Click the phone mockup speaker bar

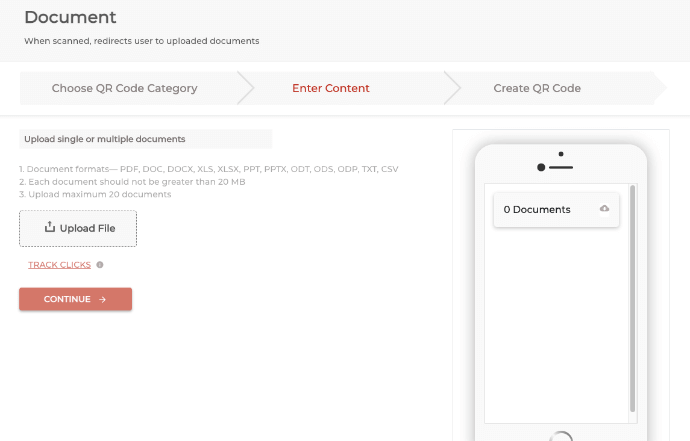[x=561, y=168]
